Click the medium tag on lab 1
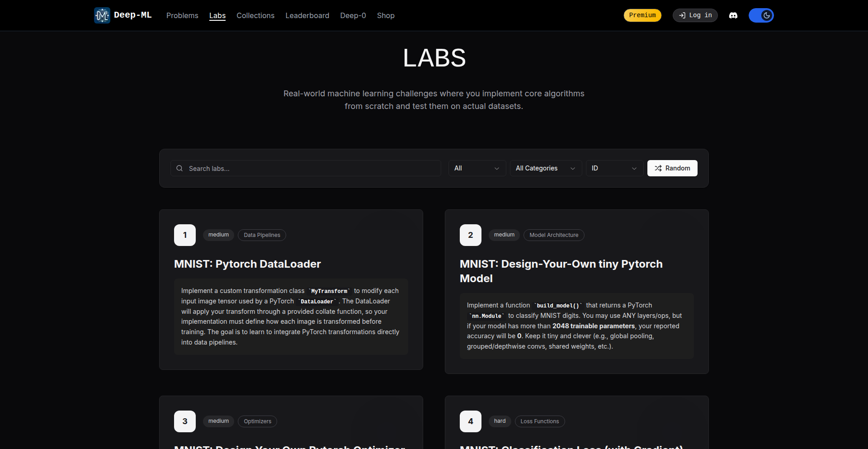868x449 pixels. (x=218, y=235)
